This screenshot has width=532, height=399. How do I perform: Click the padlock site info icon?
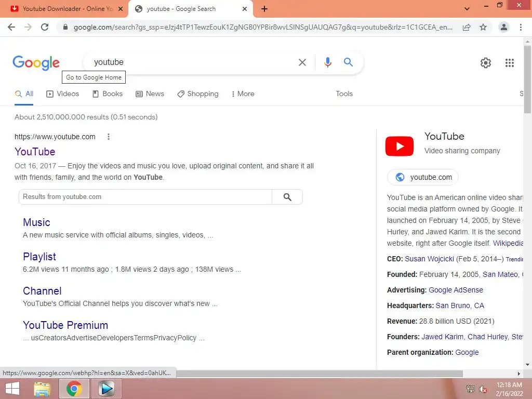[x=65, y=27]
